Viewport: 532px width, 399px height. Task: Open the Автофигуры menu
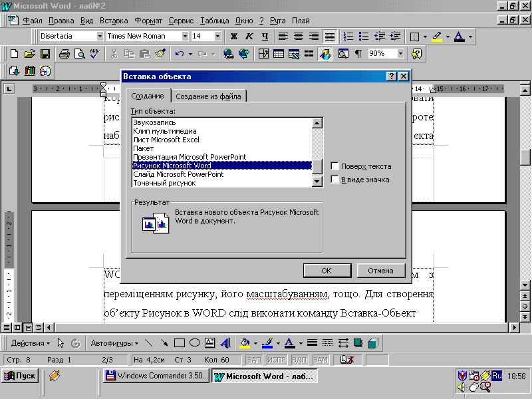(114, 343)
